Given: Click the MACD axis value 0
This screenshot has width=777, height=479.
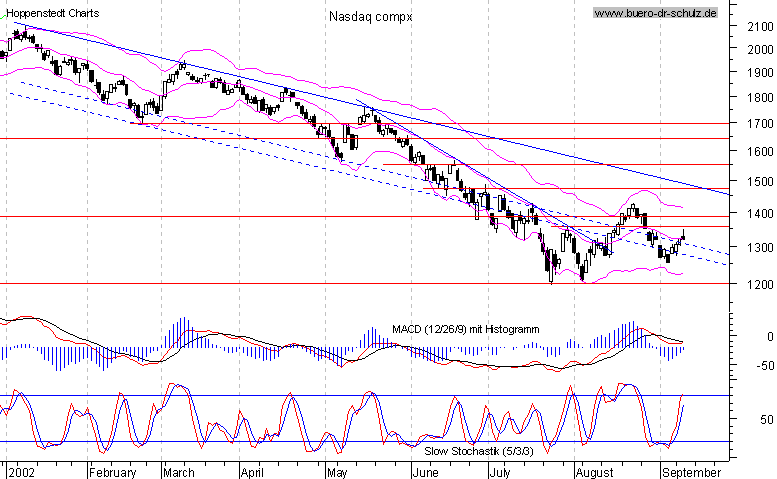Looking at the screenshot, I should [770, 337].
